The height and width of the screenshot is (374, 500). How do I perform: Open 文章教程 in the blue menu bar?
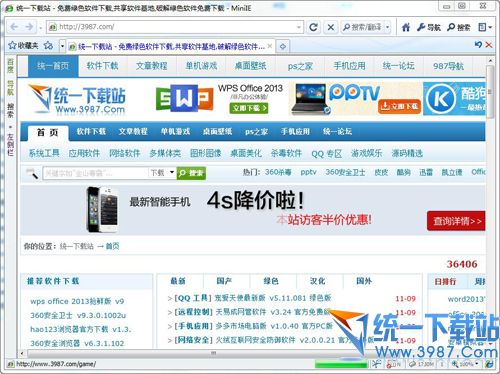133,132
